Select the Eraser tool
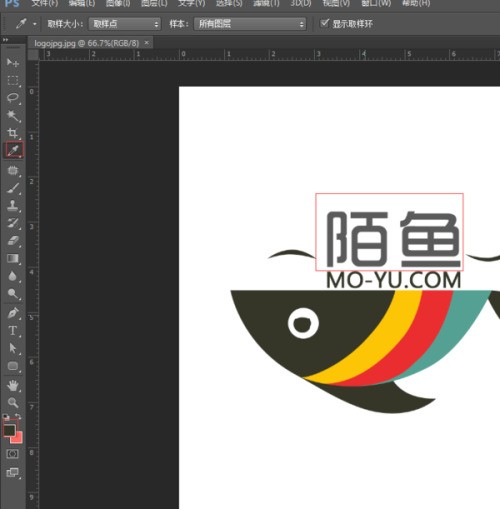Image resolution: width=500 pixels, height=509 pixels. tap(13, 241)
